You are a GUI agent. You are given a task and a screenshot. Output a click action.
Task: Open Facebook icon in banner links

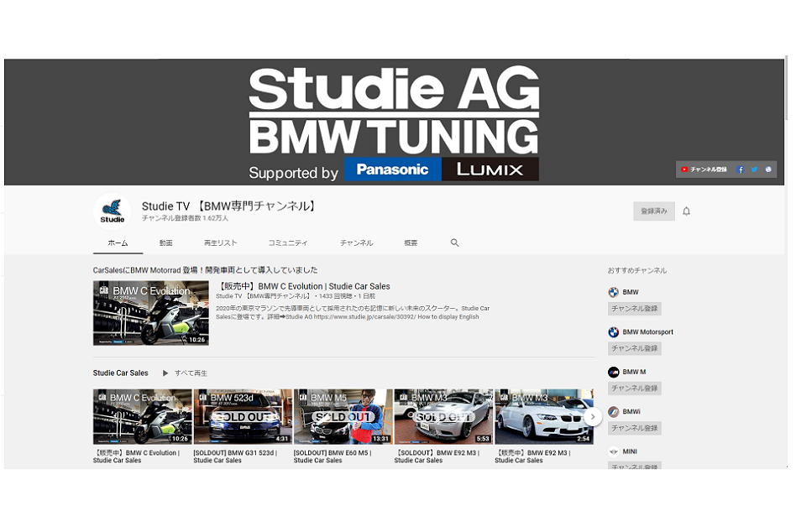[x=740, y=170]
